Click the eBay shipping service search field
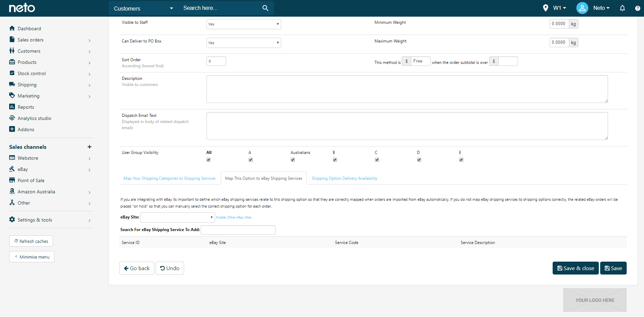 click(238, 230)
